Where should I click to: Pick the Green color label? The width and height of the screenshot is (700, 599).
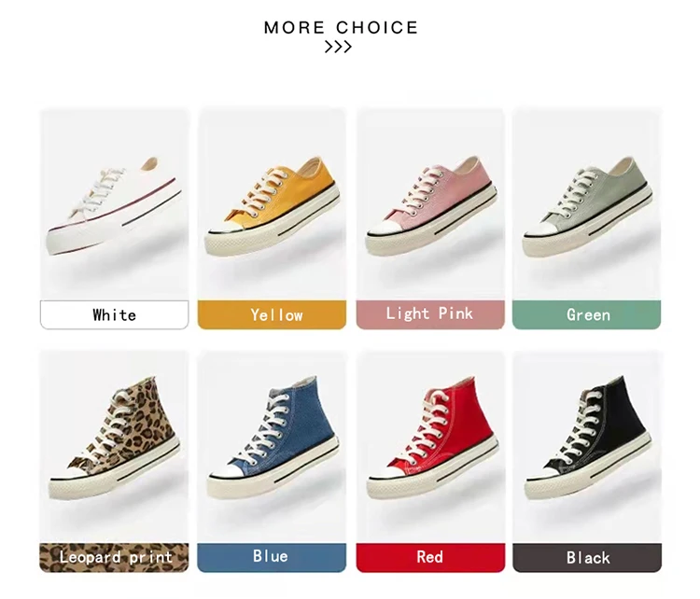[587, 314]
